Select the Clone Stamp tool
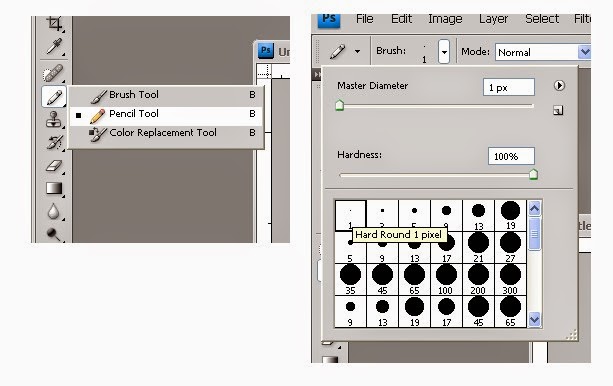Image resolution: width=613 pixels, height=386 pixels. click(x=54, y=119)
